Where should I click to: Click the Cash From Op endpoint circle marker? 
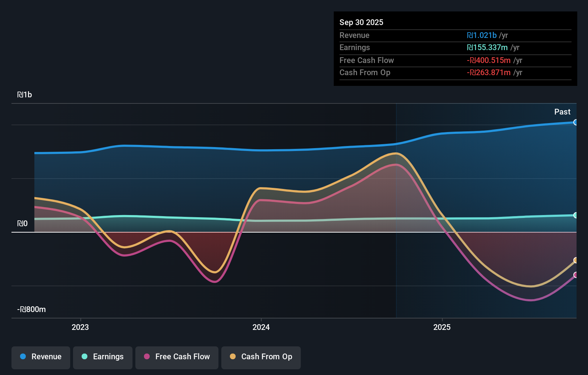(x=576, y=260)
